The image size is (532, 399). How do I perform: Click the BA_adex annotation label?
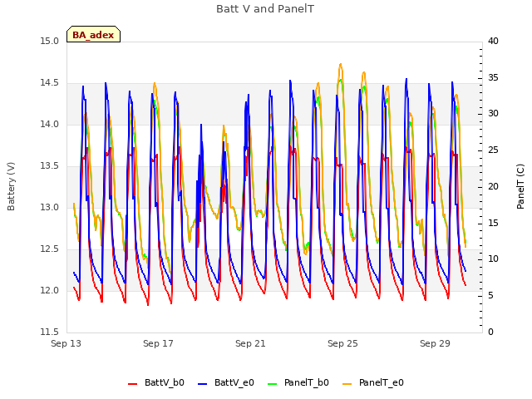tap(93, 34)
